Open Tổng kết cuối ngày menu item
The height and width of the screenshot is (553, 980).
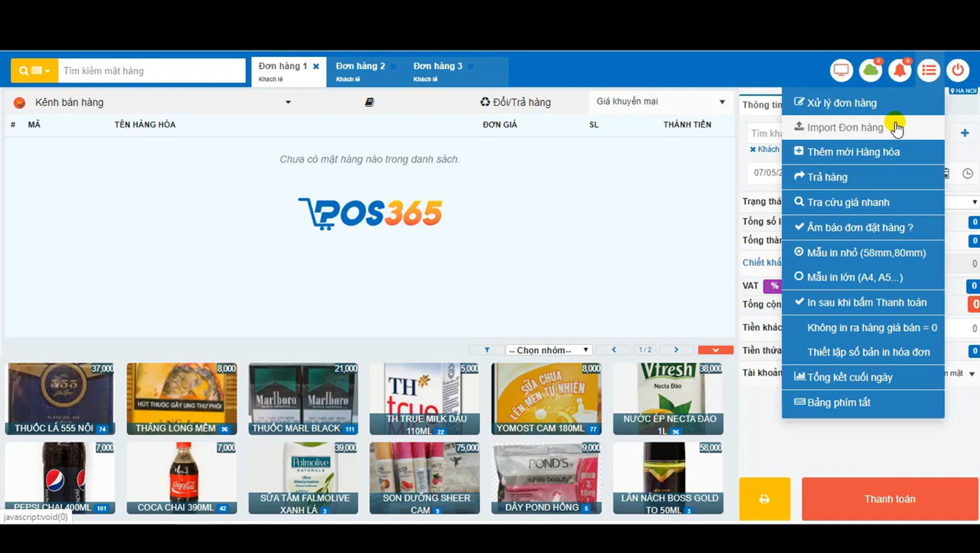pos(863,377)
